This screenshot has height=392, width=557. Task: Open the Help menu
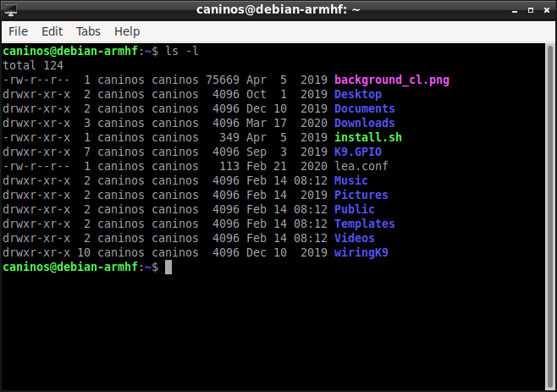click(127, 31)
